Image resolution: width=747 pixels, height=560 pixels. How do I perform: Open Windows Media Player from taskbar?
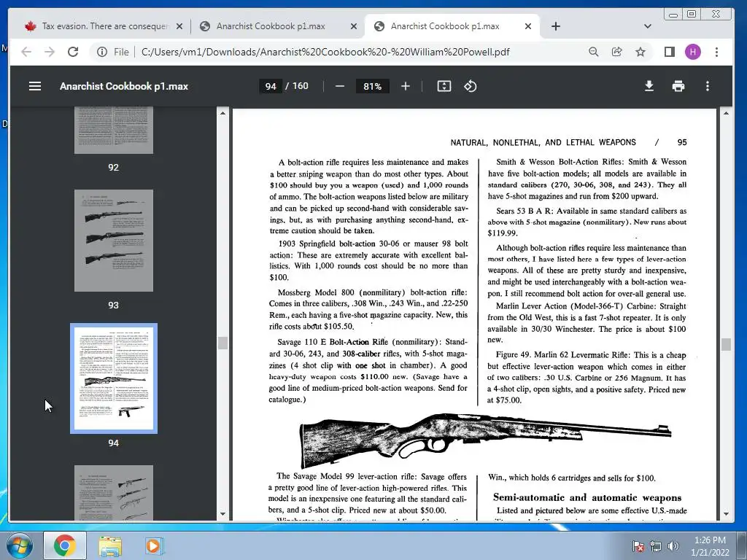coord(154,545)
